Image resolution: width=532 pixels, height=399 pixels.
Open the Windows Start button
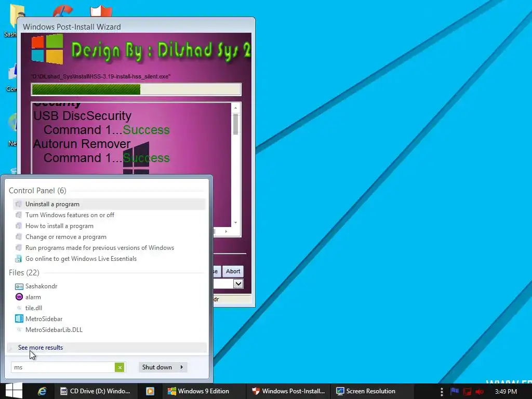[x=14, y=391]
